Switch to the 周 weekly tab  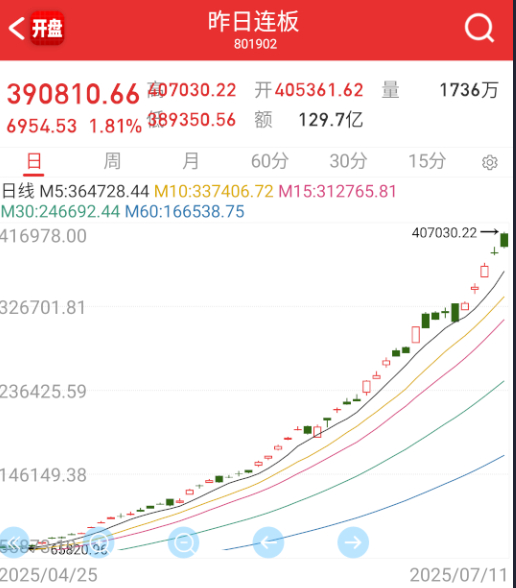tap(112, 161)
